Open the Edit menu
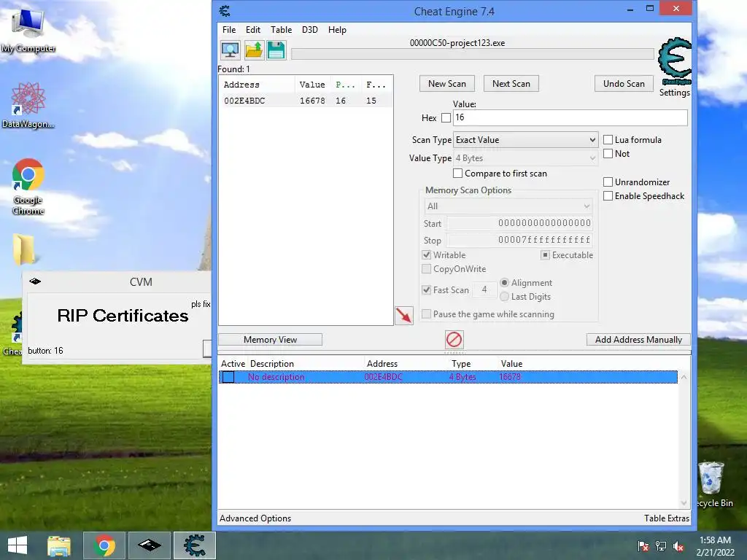 point(253,29)
